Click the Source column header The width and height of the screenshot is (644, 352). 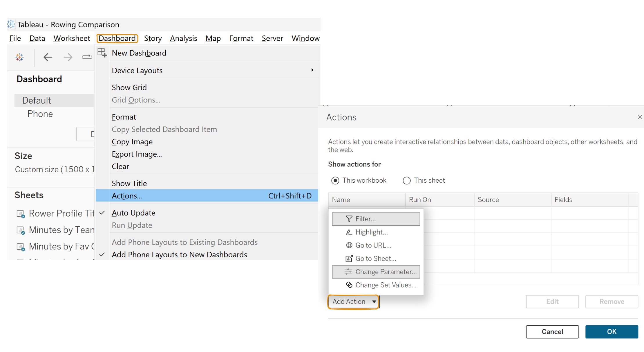[x=513, y=200]
